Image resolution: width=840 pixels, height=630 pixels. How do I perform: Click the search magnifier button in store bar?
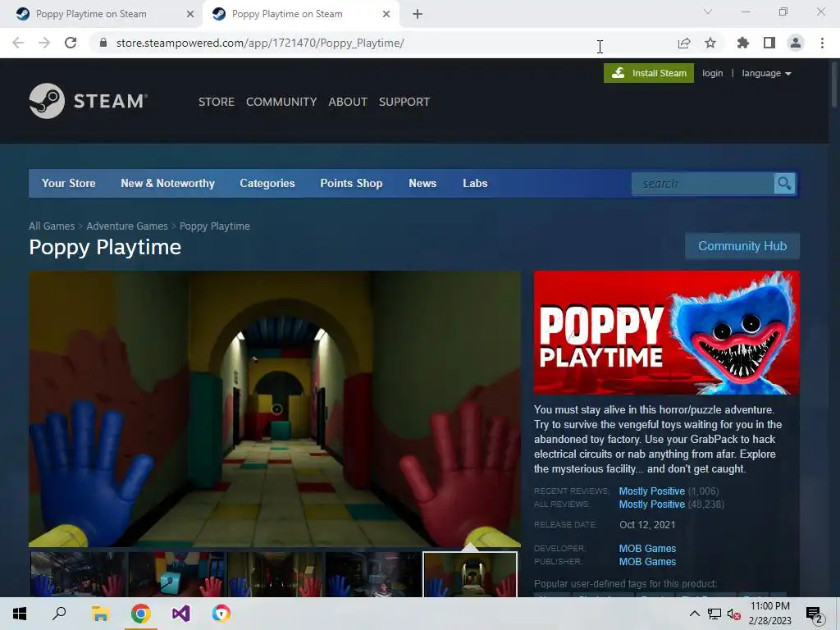tap(784, 184)
